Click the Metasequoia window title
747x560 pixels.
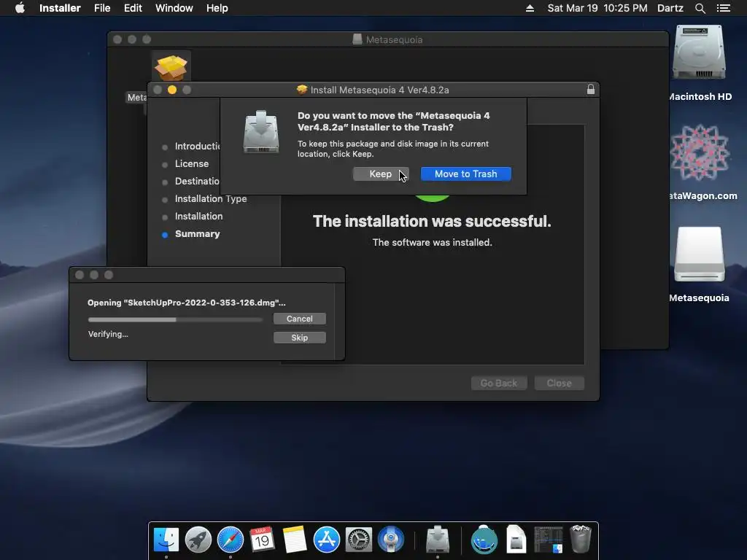pos(394,39)
